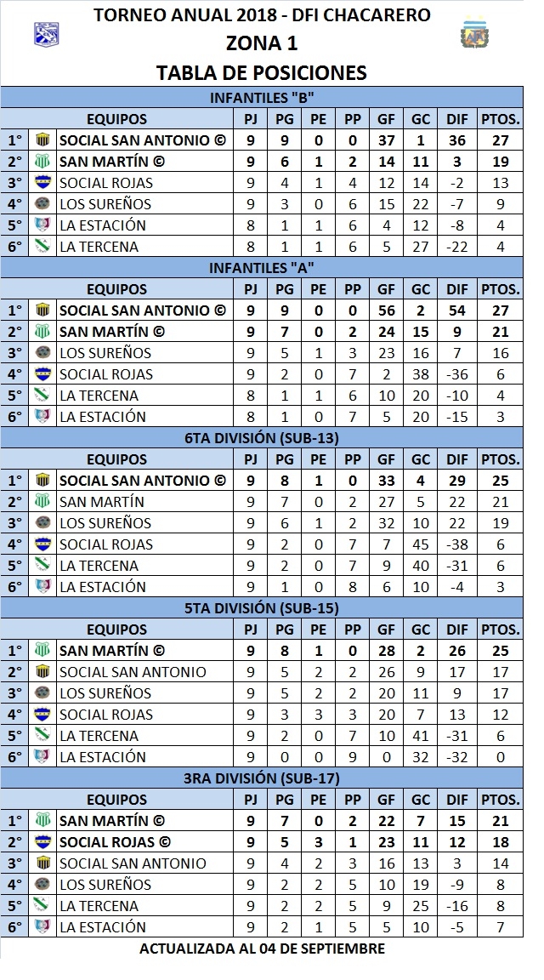The height and width of the screenshot is (980, 544).
Task: Click Social Rojas crest in 6ta División table
Action: (42, 544)
